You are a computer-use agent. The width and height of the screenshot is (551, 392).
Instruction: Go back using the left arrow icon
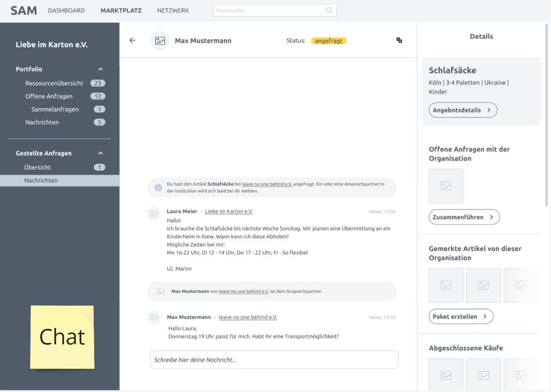tap(132, 40)
